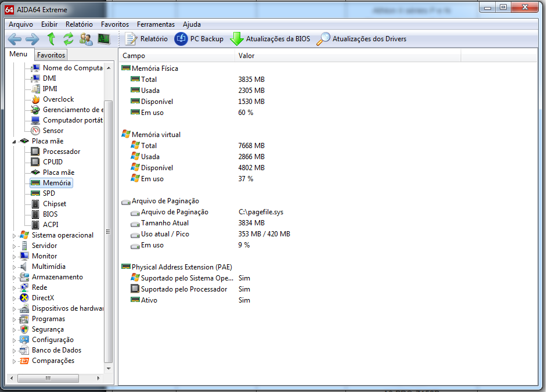Viewport: 548px width, 392px height.
Task: Open the Relatório menu
Action: click(79, 24)
